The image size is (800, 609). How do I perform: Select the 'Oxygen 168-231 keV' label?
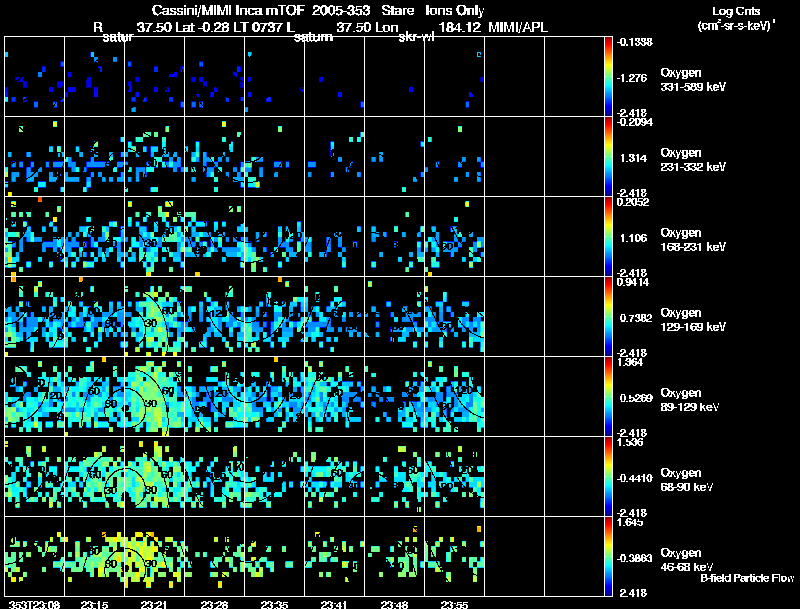pos(693,240)
